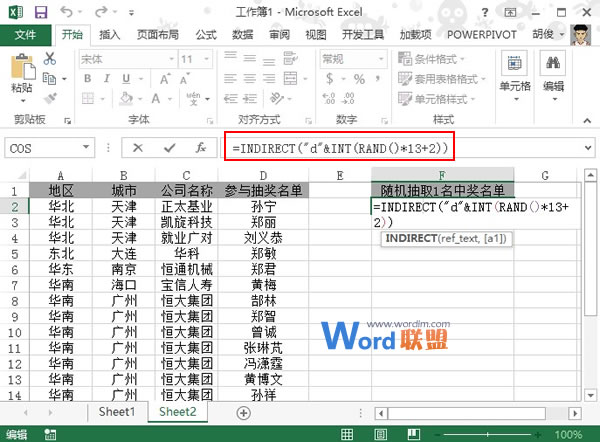Viewport: 600px width, 442px height.
Task: Click the Cut scissors icon
Action: pos(50,59)
